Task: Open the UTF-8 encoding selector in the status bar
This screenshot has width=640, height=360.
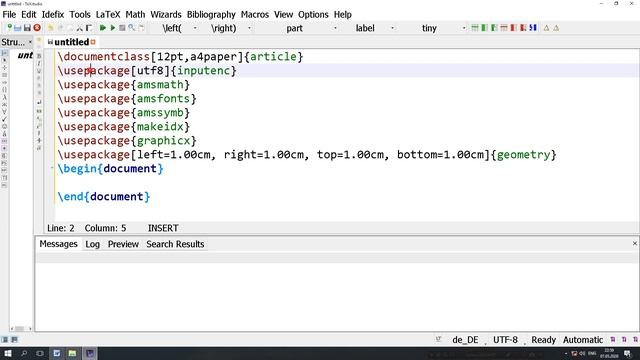Action: tap(505, 340)
